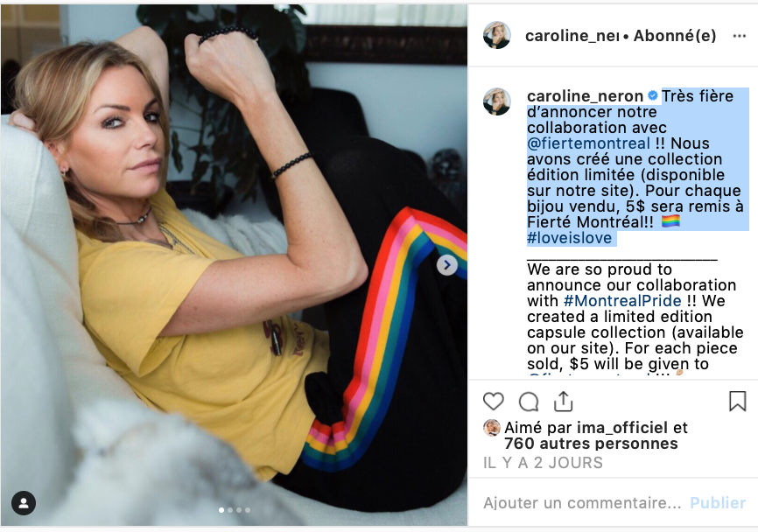Open the caroline_neron username in the caption
The image size is (758, 532).
(585, 96)
